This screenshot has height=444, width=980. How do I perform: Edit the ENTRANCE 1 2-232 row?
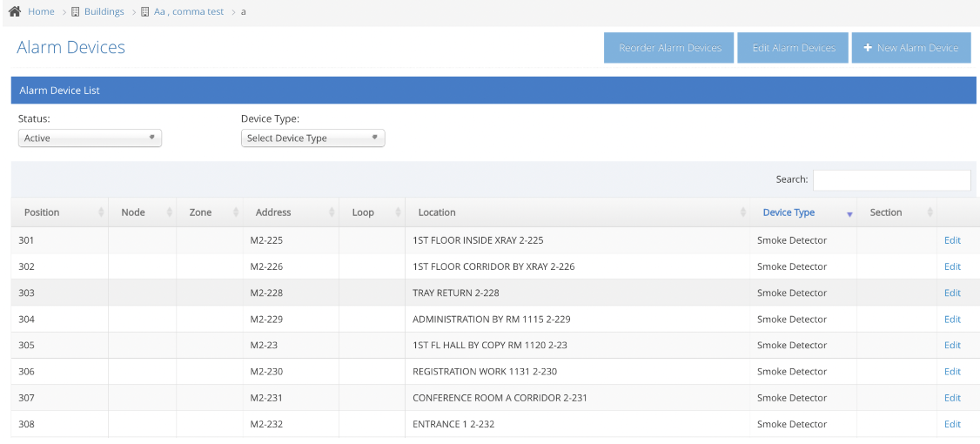point(952,424)
